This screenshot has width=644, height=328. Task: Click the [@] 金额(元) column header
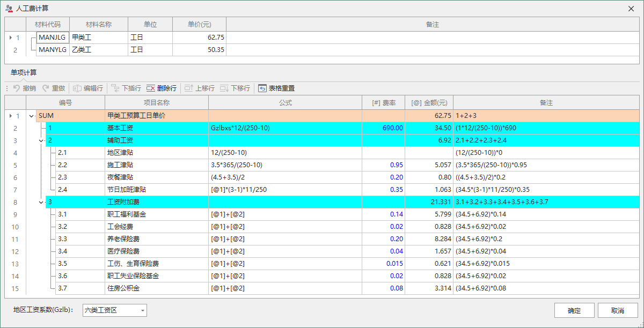pos(429,103)
